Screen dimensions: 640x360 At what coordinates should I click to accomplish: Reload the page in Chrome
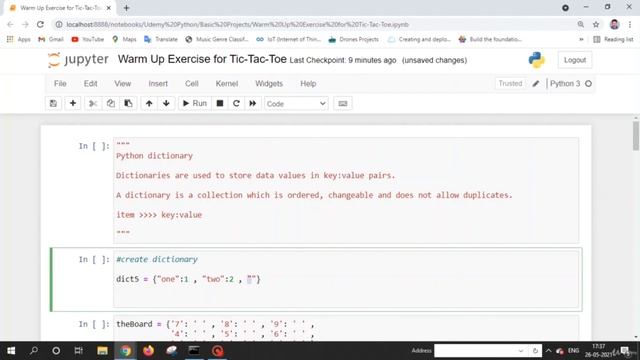click(40, 24)
